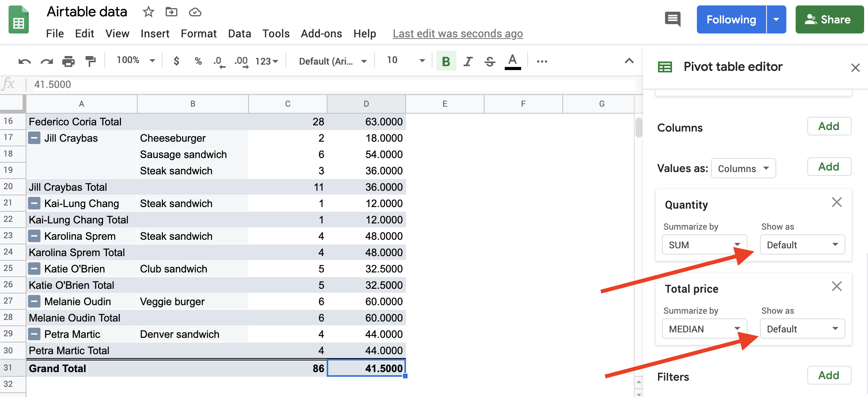Toggle bold formatting

pyautogui.click(x=446, y=61)
